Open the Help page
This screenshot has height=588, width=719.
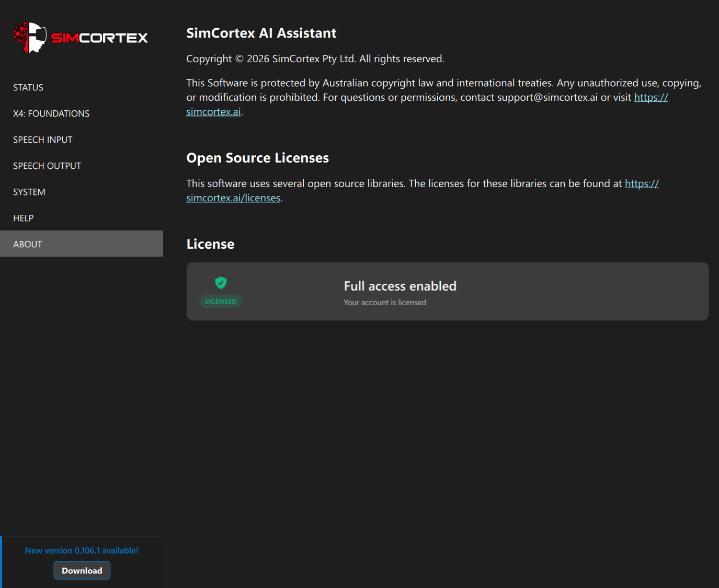[82, 218]
